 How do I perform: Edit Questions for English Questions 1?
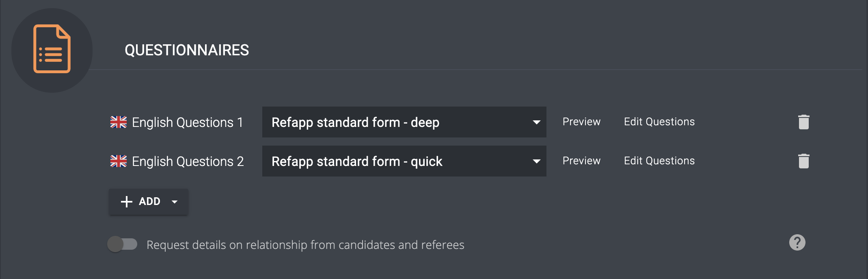(x=659, y=122)
